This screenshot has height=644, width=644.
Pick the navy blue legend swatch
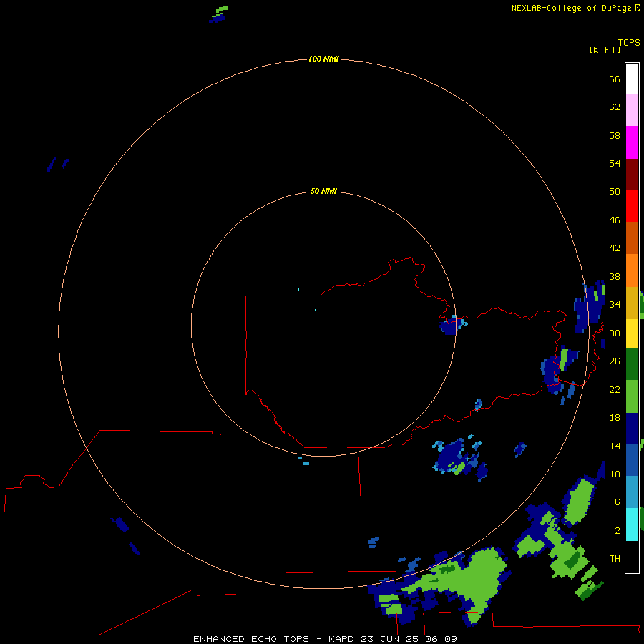(632, 429)
